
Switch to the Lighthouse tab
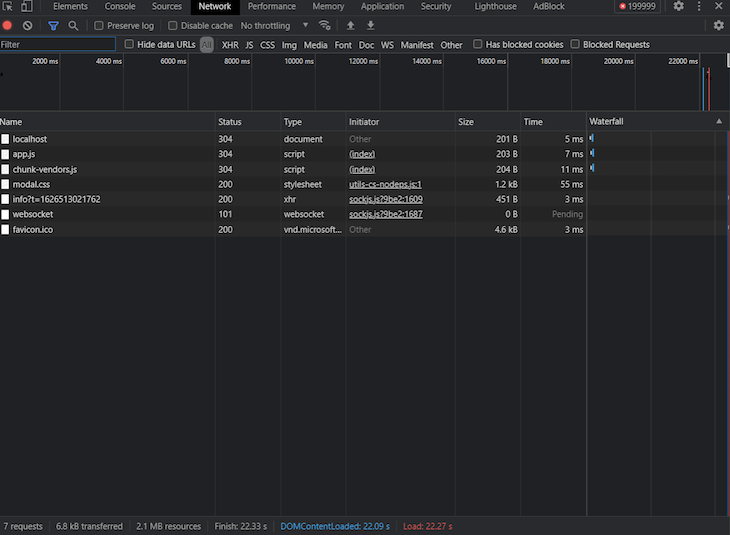(x=495, y=6)
